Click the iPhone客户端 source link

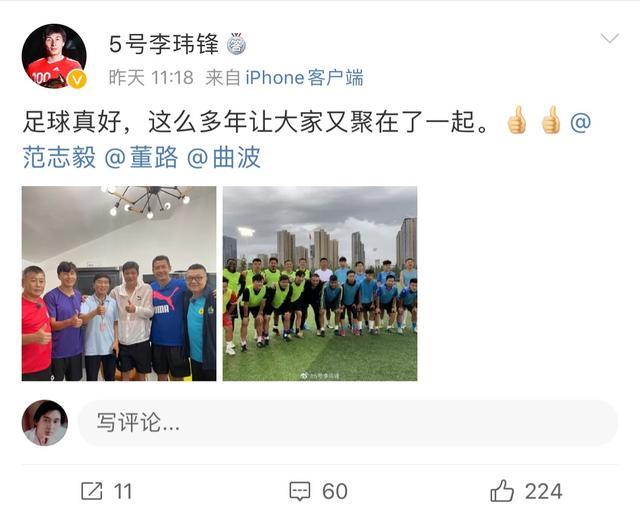point(304,78)
